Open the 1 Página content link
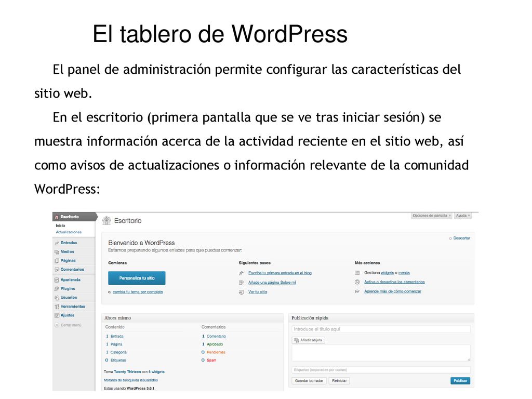Screen dimensions: 532x399 pyautogui.click(x=114, y=344)
